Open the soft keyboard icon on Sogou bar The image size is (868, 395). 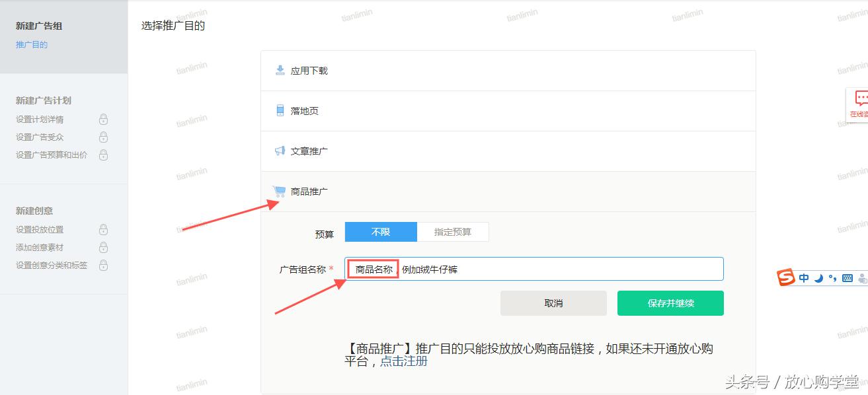tap(848, 277)
